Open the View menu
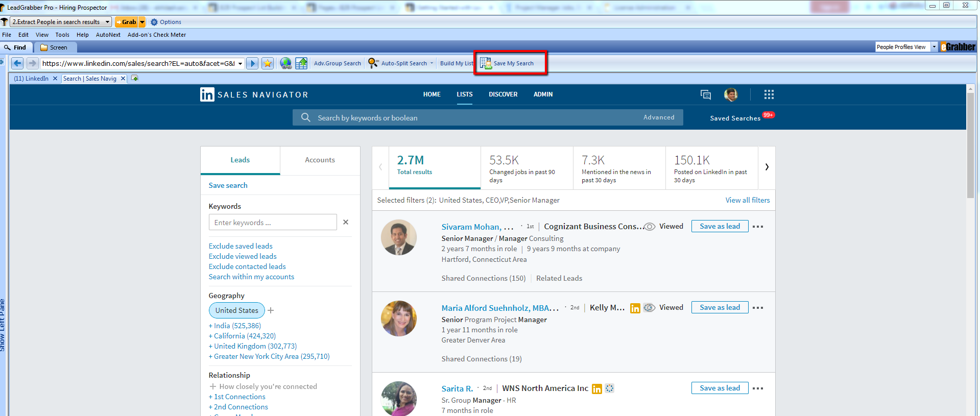Screen dimensions: 980x416 42,35
